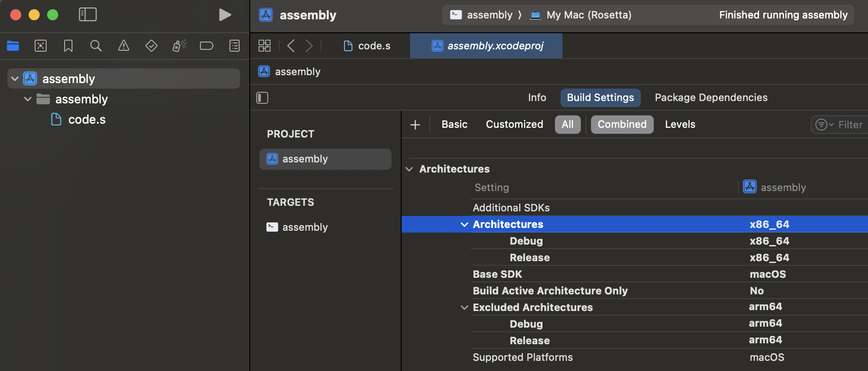Switch to the code.s editor tab
The width and height of the screenshot is (868, 371).
[x=367, y=46]
